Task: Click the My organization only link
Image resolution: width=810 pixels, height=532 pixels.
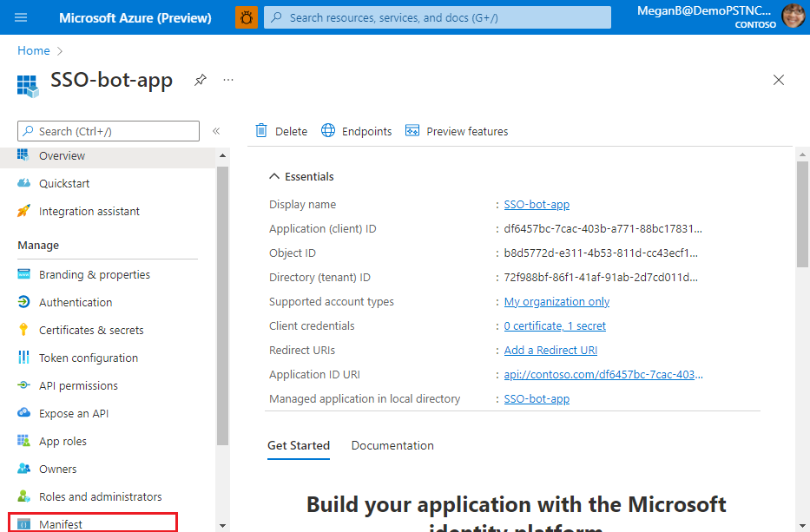Action: click(556, 301)
